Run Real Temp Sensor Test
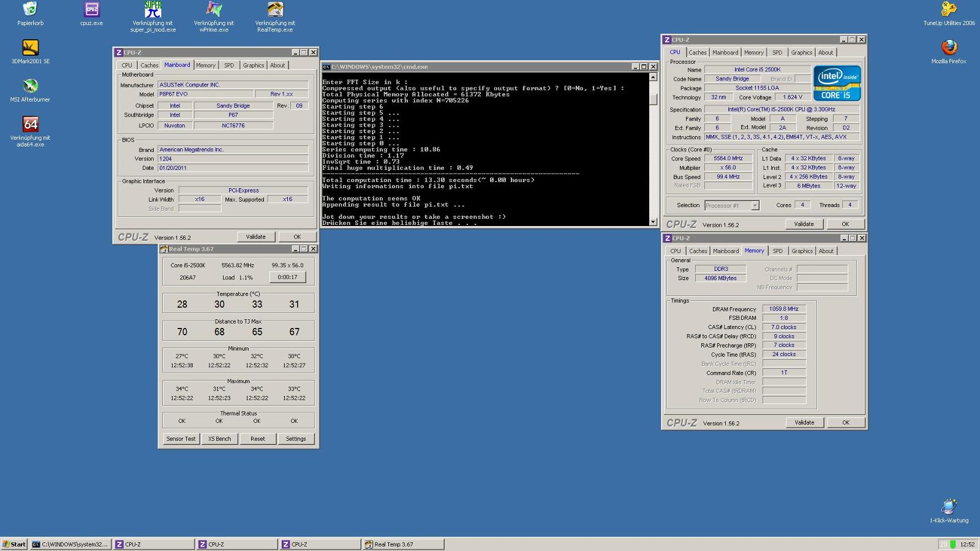980x551 pixels. (181, 439)
